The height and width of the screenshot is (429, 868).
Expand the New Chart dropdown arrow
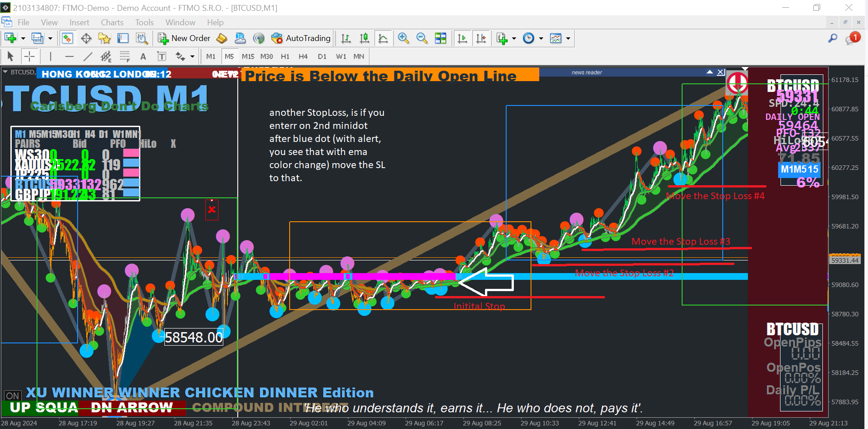pyautogui.click(x=23, y=38)
